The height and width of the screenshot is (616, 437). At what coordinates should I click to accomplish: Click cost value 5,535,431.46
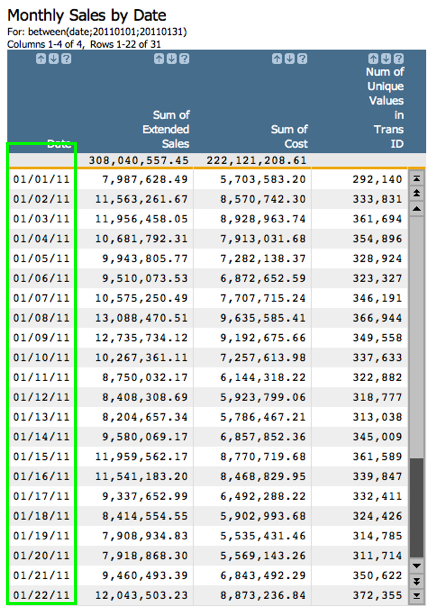pyautogui.click(x=263, y=536)
